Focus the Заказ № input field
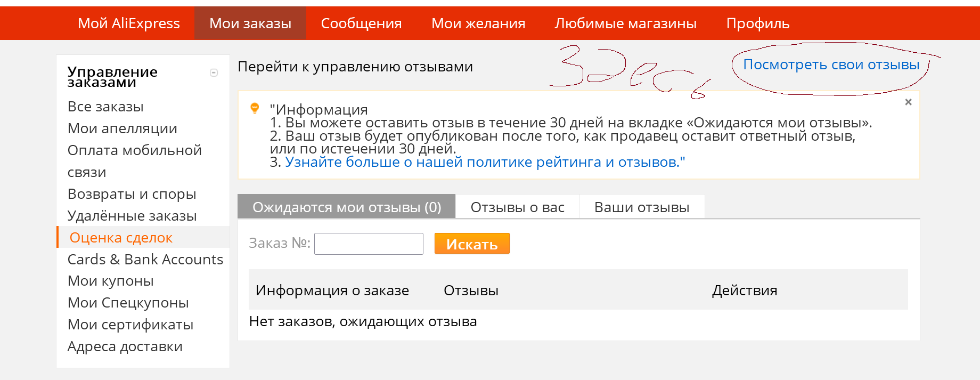Viewport: 980px width, 380px height. point(369,244)
